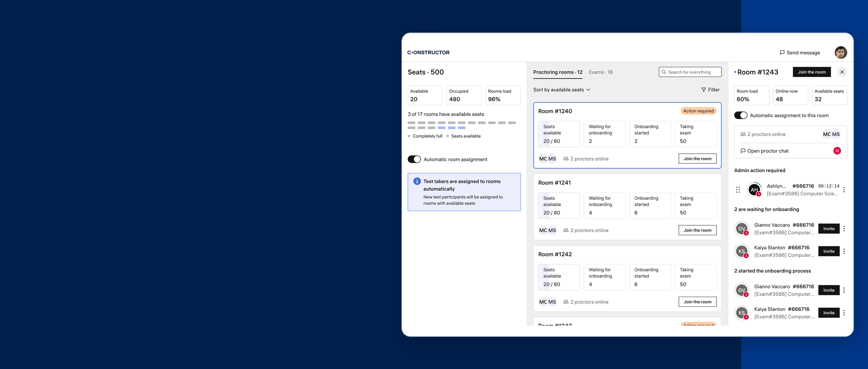Viewport: 868px width, 369px height.
Task: Click the AH avatar of Ashlyn
Action: [x=754, y=190]
